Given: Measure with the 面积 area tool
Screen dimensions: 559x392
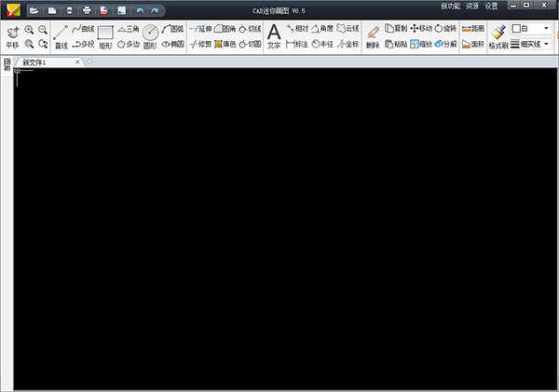Looking at the screenshot, I should [473, 44].
